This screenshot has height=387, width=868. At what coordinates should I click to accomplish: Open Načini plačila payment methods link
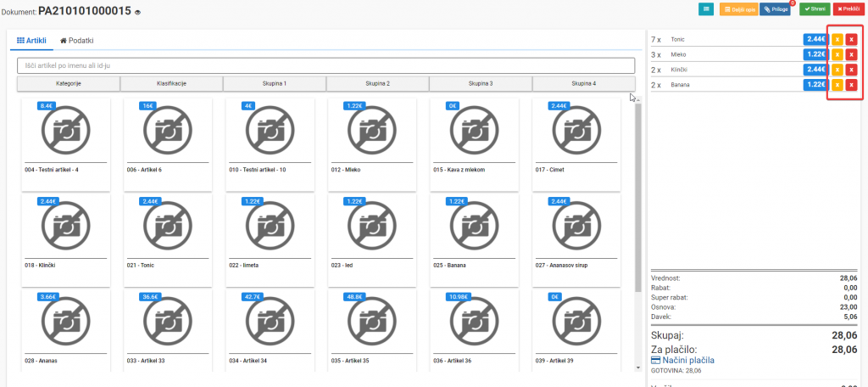pyautogui.click(x=682, y=361)
